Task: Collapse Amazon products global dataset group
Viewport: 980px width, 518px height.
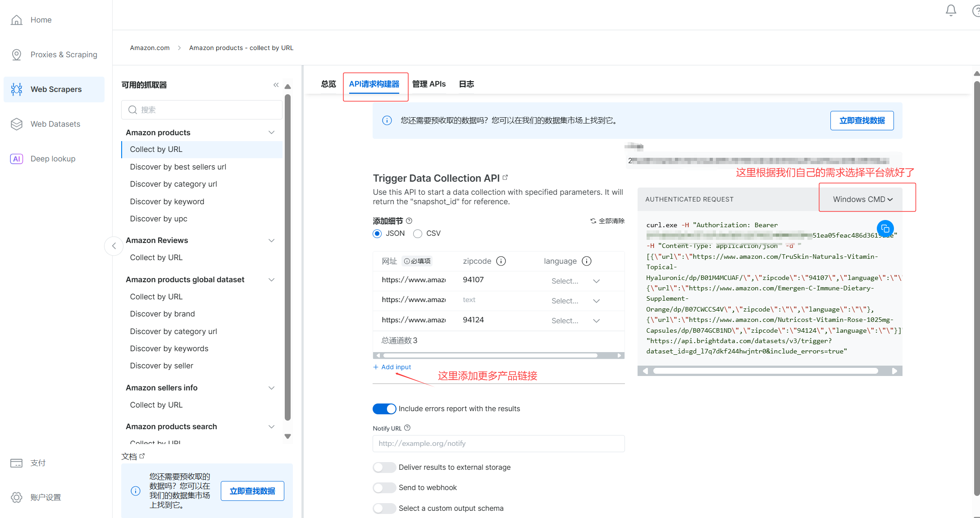Action: point(272,280)
